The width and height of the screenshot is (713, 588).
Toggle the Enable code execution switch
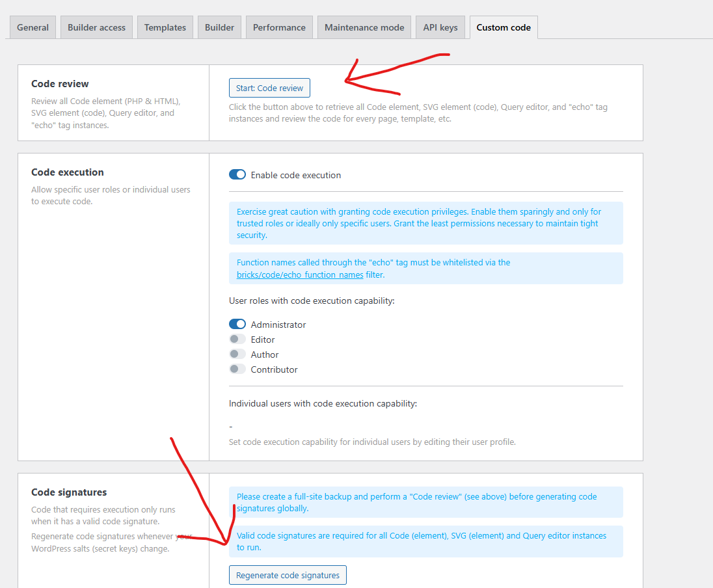point(237,174)
